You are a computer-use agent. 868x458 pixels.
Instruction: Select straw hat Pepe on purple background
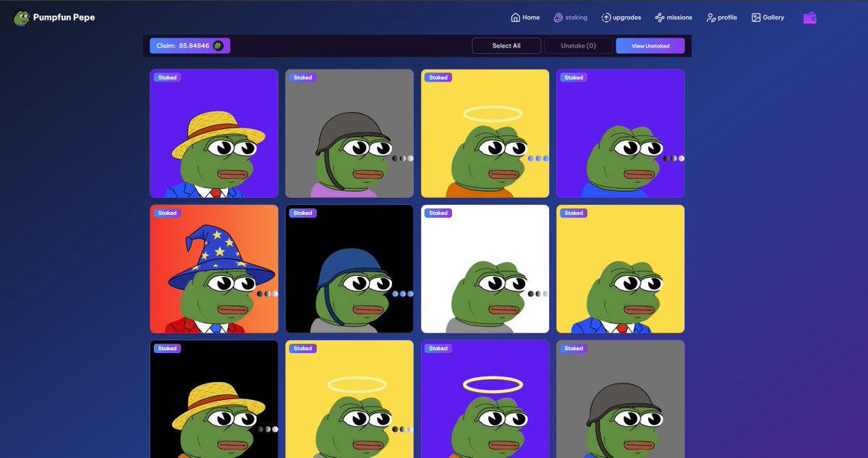click(x=214, y=133)
